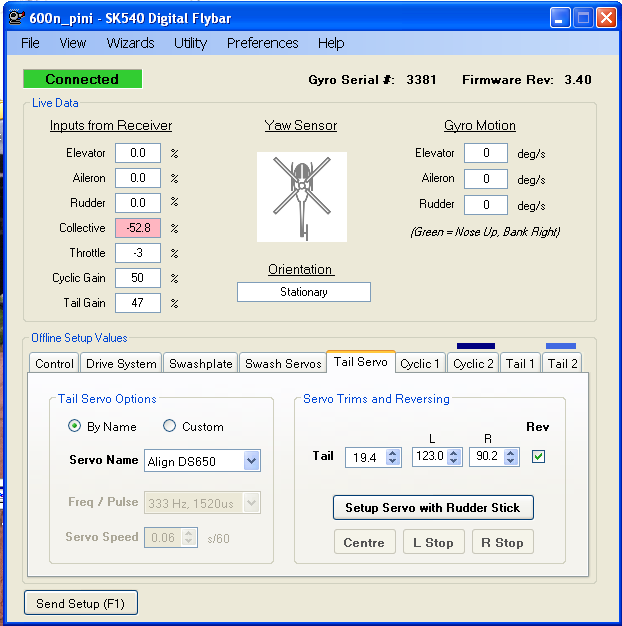622x626 pixels.
Task: Decrease Tail trim value 19.4
Action: click(392, 461)
